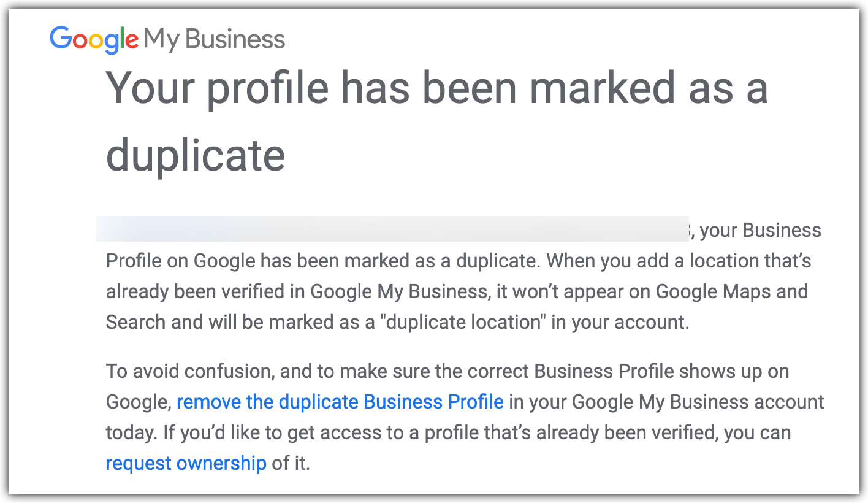
Task: Click the line starting "Search and will be marked"
Action: (x=398, y=322)
